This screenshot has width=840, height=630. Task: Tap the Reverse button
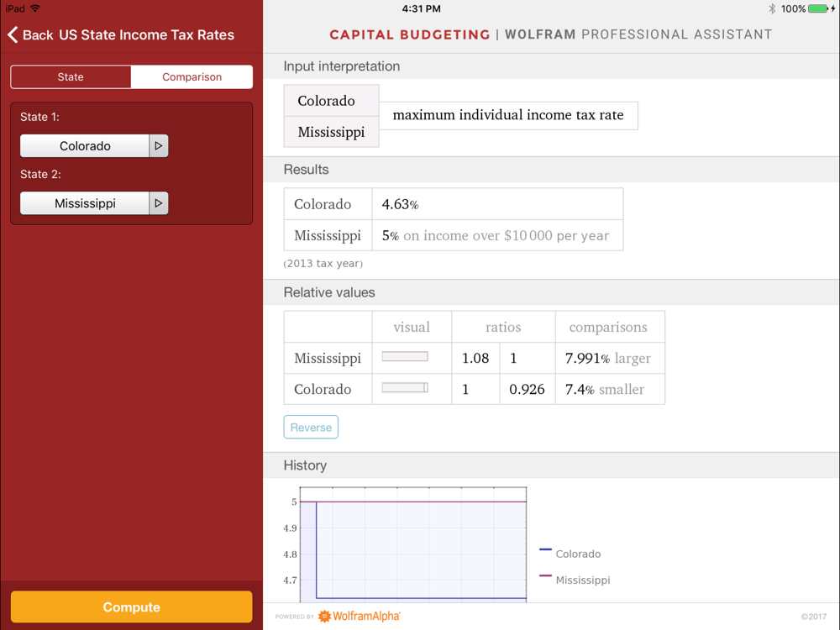click(311, 428)
